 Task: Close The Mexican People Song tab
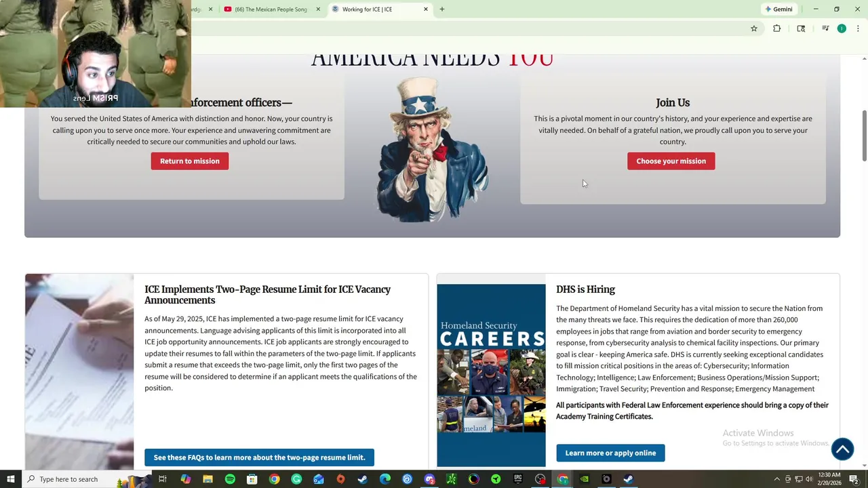click(318, 9)
